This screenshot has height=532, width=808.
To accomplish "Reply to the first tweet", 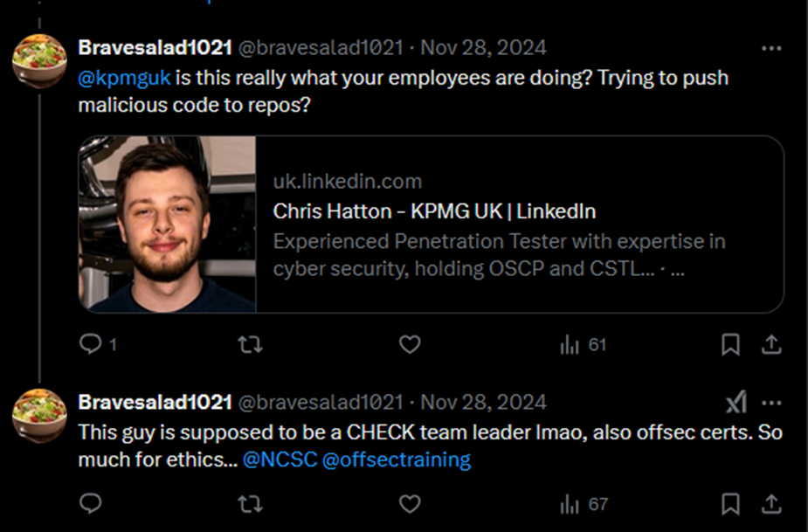I will [90, 344].
